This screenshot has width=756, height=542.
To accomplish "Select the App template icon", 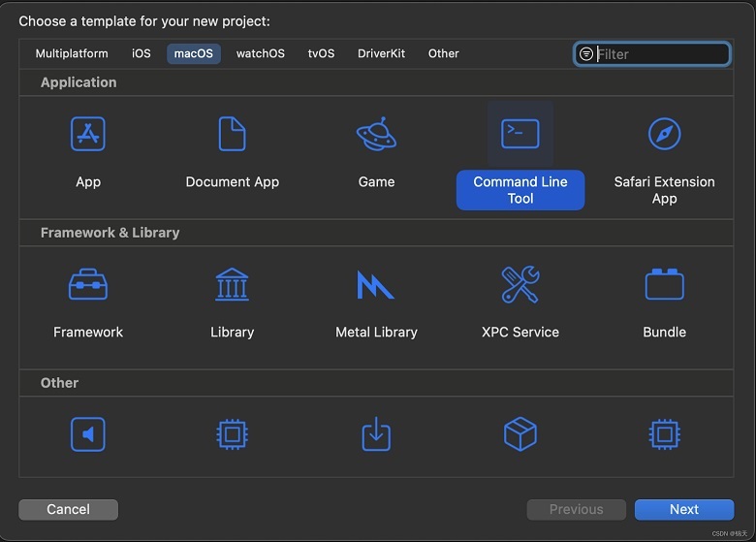I will tap(88, 134).
